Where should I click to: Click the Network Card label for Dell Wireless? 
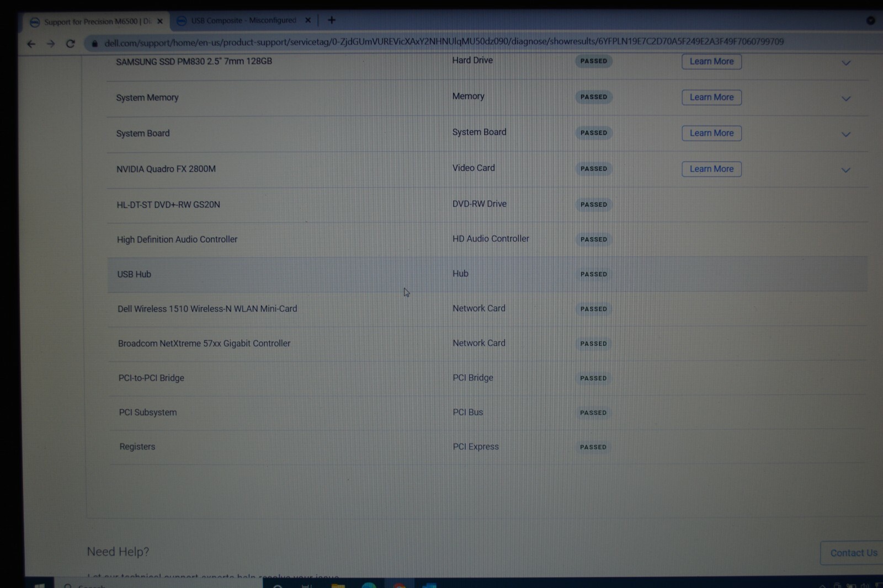point(479,308)
